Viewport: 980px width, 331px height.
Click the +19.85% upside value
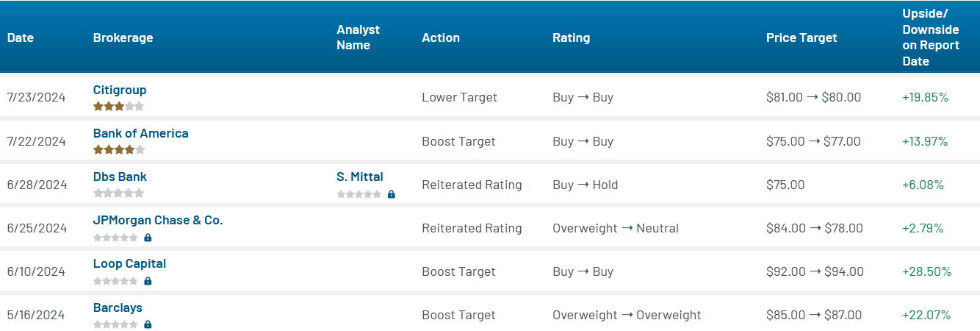pos(926,97)
